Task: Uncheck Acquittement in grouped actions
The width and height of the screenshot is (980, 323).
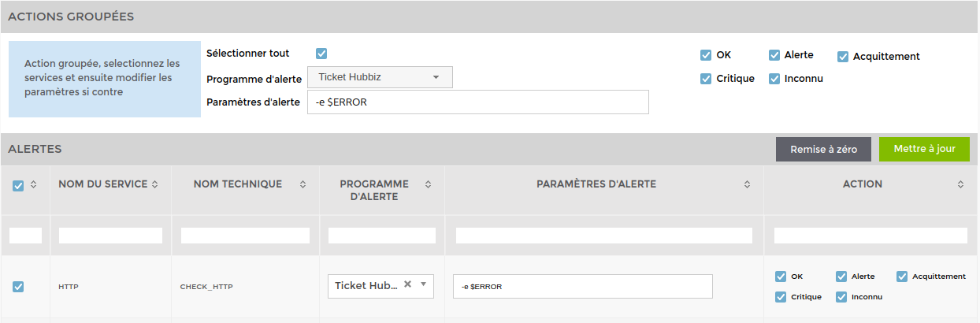Action: [x=843, y=57]
